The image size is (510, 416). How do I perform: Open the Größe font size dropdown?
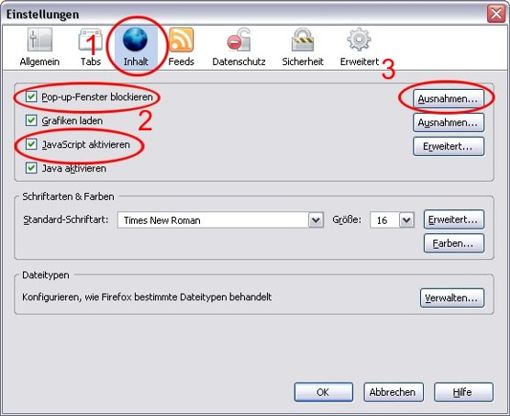406,220
